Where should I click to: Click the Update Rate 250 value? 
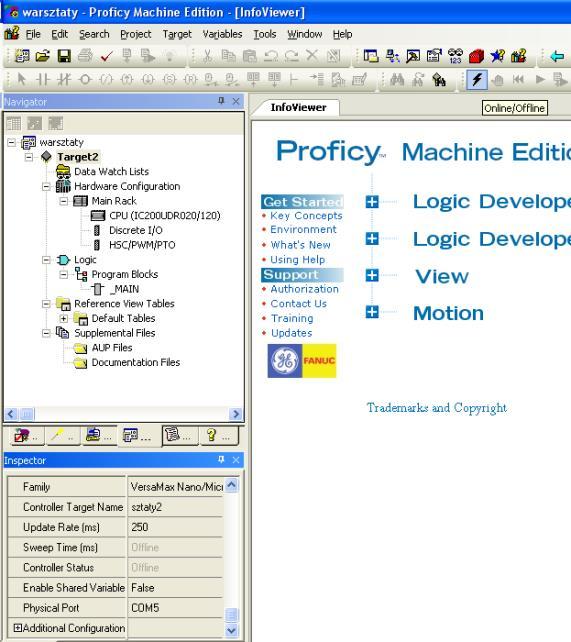(175, 527)
